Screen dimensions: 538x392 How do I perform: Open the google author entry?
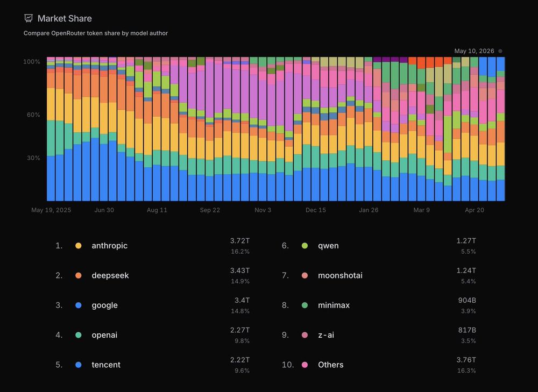105,305
